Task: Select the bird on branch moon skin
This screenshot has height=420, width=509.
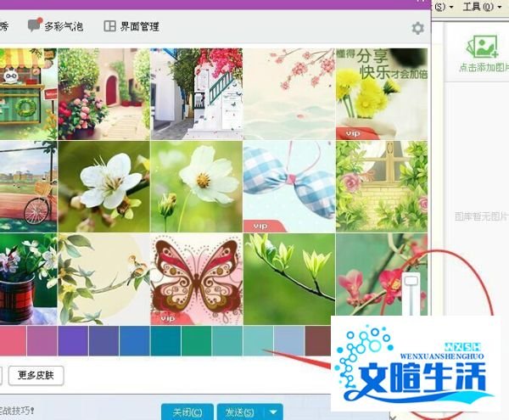Action: 103,279
